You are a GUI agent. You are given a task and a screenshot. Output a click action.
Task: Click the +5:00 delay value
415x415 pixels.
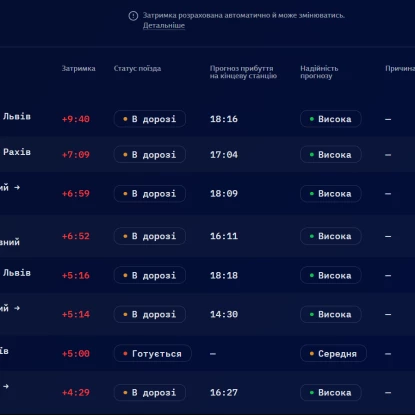coord(76,354)
